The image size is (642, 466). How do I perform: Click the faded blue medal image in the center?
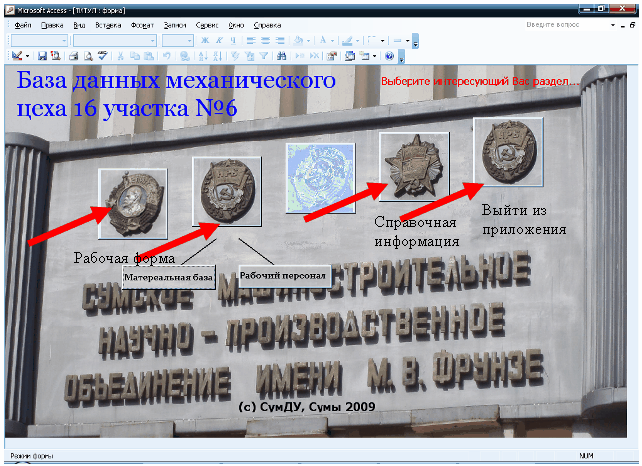pos(320,178)
